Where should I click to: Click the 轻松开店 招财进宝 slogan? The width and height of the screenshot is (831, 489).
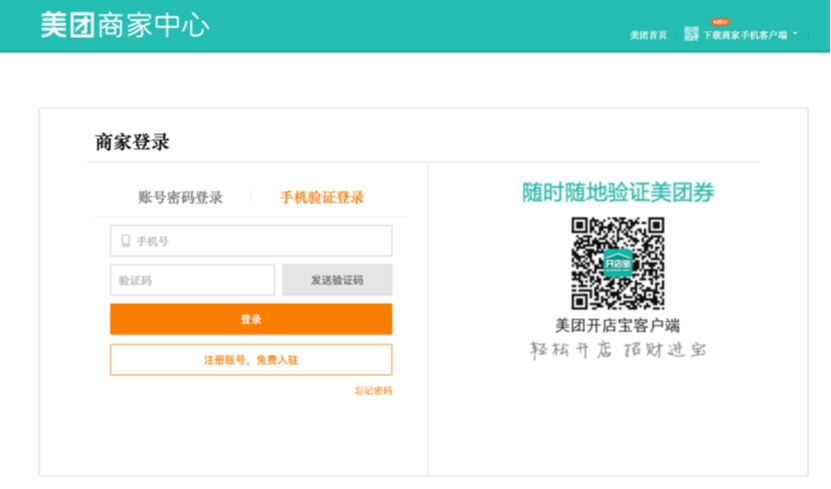point(618,350)
